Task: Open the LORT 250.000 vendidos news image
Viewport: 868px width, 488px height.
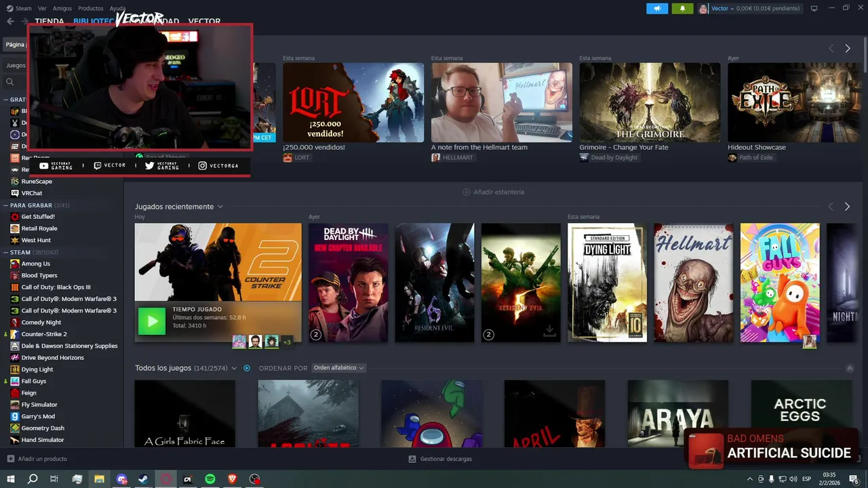Action: (x=353, y=102)
